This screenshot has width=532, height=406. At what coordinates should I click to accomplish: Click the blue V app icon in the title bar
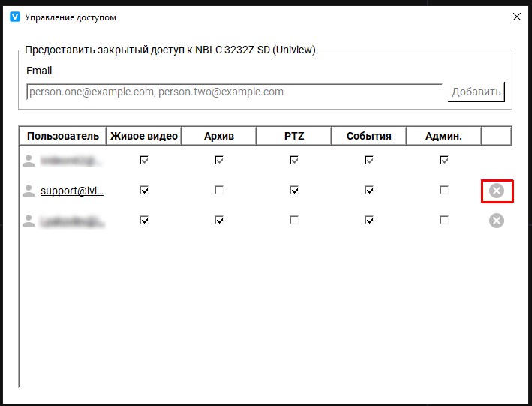pyautogui.click(x=15, y=17)
